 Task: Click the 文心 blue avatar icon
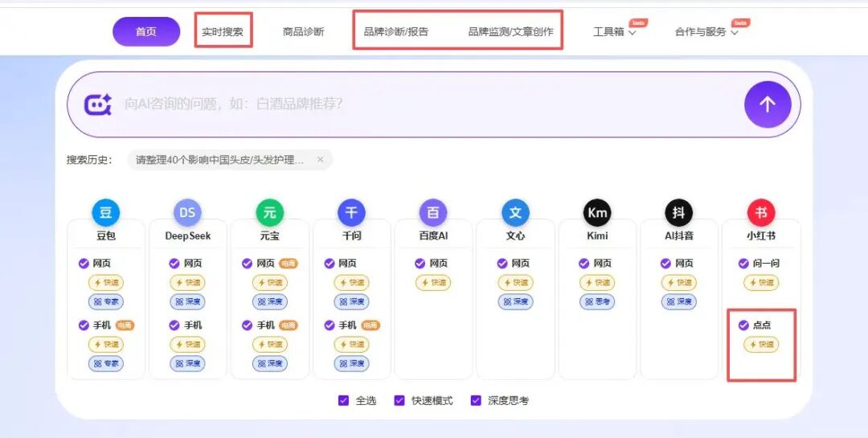(x=515, y=213)
